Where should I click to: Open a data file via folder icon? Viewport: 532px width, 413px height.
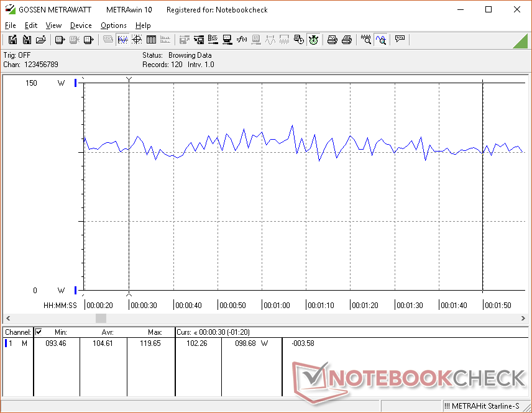pos(41,40)
